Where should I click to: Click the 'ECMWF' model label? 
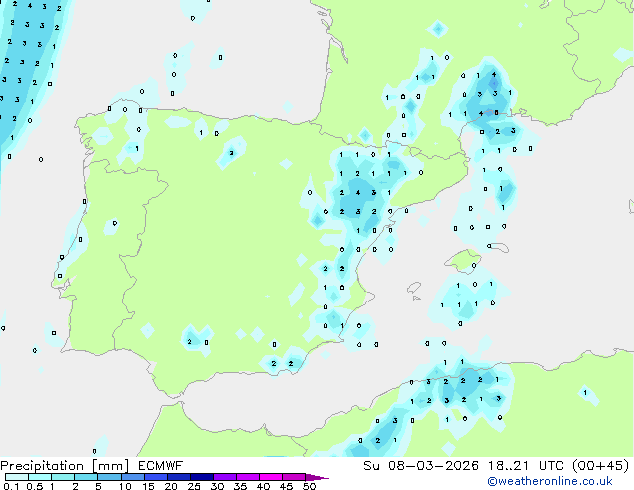coord(161,466)
